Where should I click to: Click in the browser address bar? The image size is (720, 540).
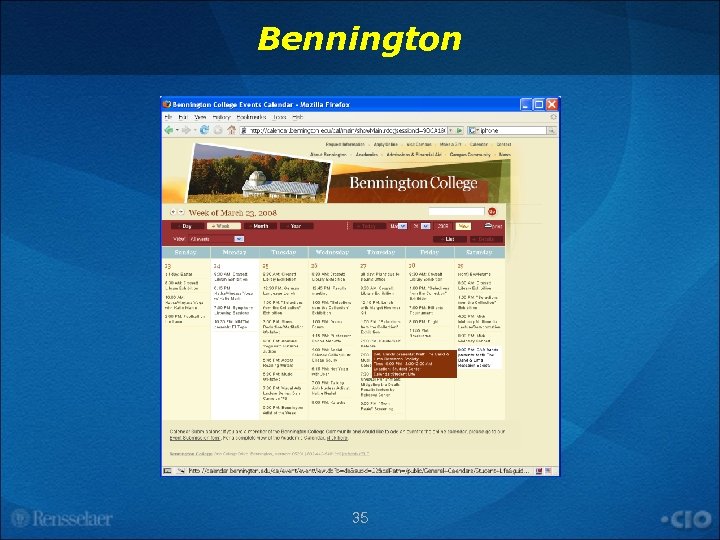348,131
